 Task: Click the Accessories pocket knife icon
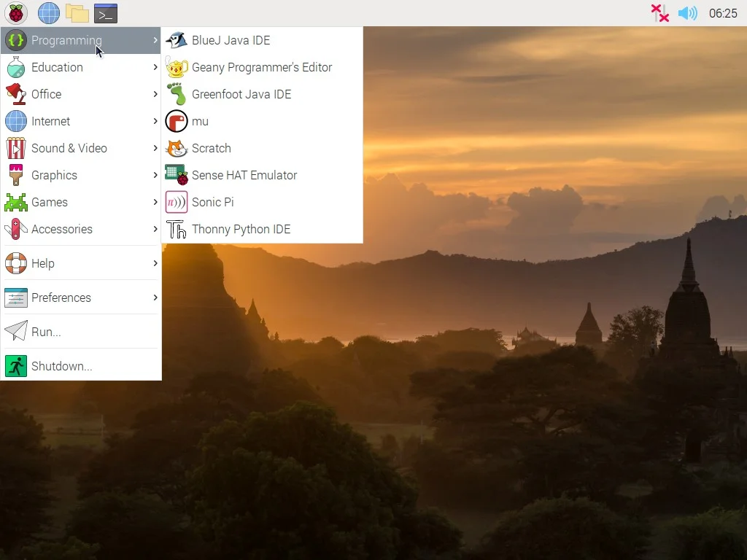coord(16,229)
